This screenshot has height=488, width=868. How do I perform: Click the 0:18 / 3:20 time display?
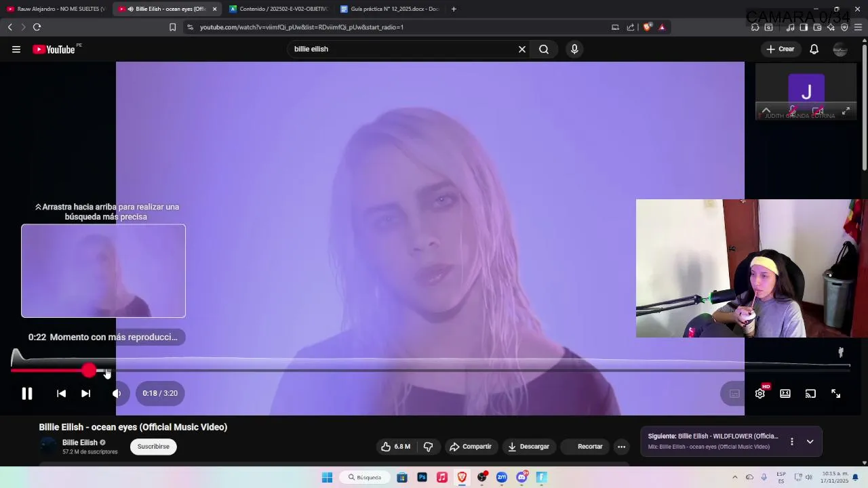tap(160, 393)
